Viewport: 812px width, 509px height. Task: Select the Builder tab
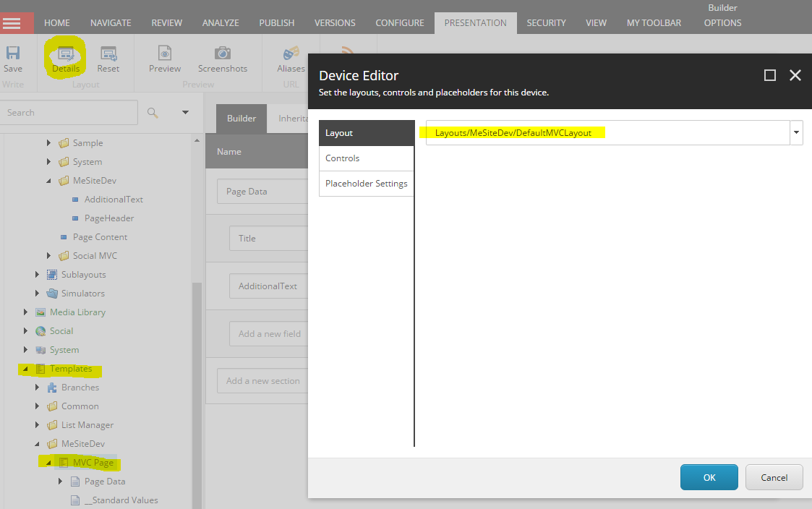click(242, 119)
